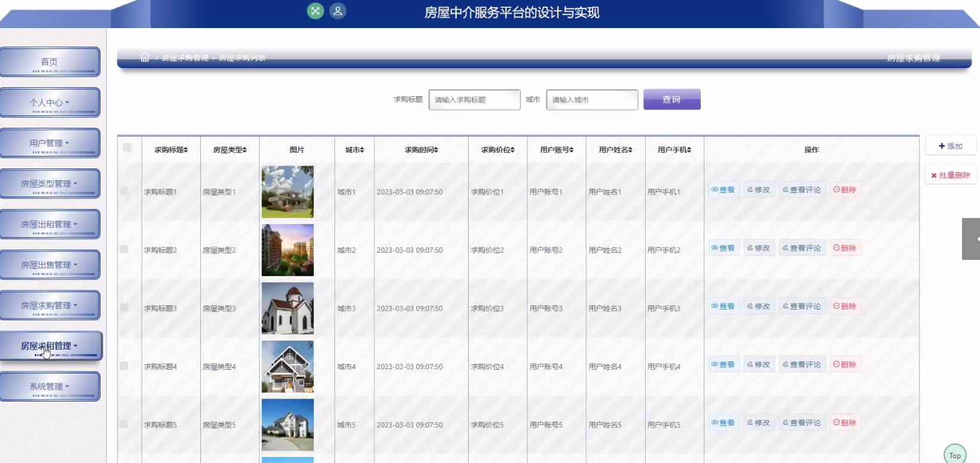Click the home icon in breadcrumb
980x463 pixels.
[x=145, y=57]
